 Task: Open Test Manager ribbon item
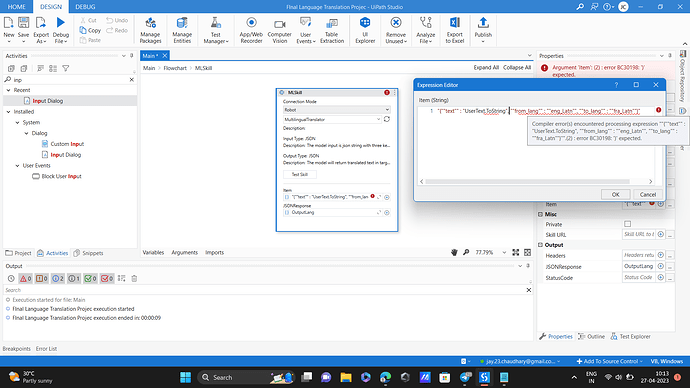click(x=216, y=30)
